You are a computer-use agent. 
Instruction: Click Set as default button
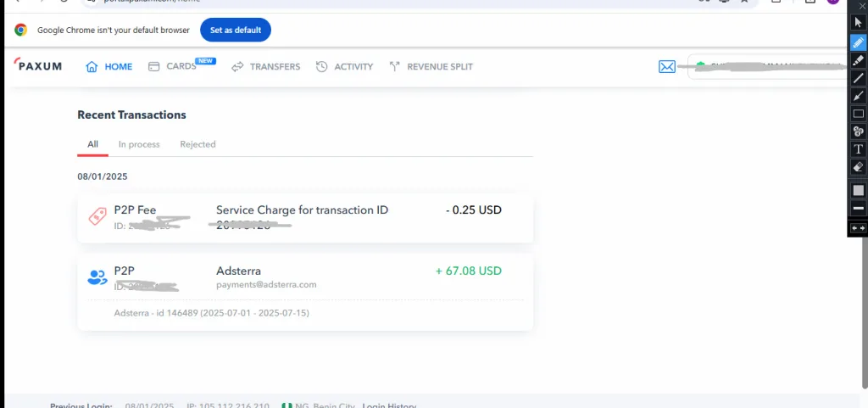pos(236,30)
